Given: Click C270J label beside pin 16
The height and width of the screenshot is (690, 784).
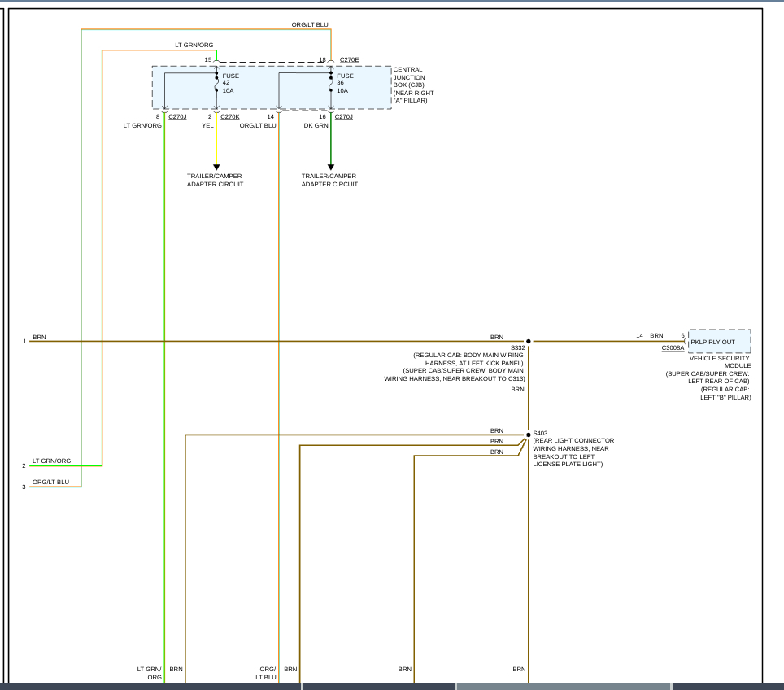Looking at the screenshot, I should click(343, 116).
